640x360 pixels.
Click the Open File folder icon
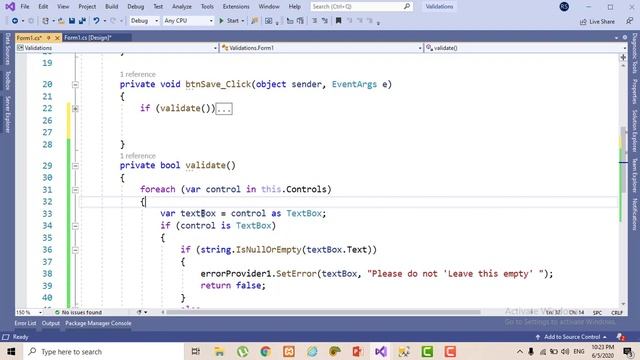(61, 20)
